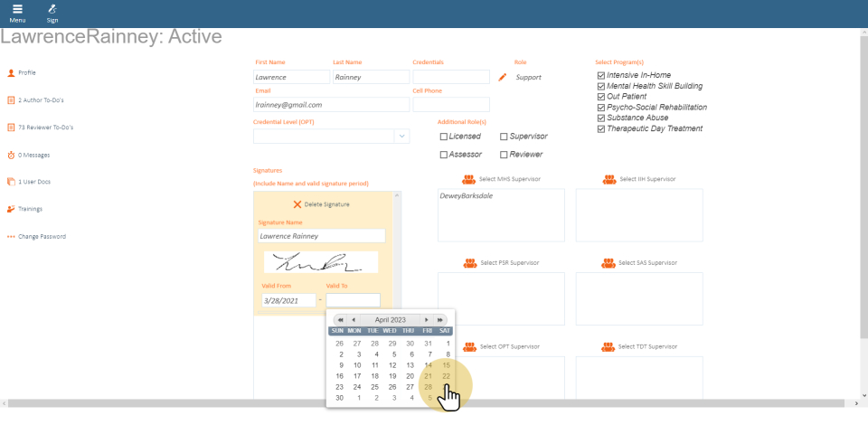This screenshot has width=868, height=425.
Task: Uncheck the Intensive In-Home program checkbox
Action: coord(601,75)
